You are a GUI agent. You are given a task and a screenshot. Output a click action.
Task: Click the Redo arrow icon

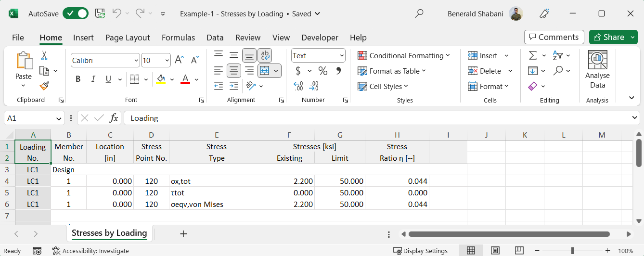(x=140, y=13)
